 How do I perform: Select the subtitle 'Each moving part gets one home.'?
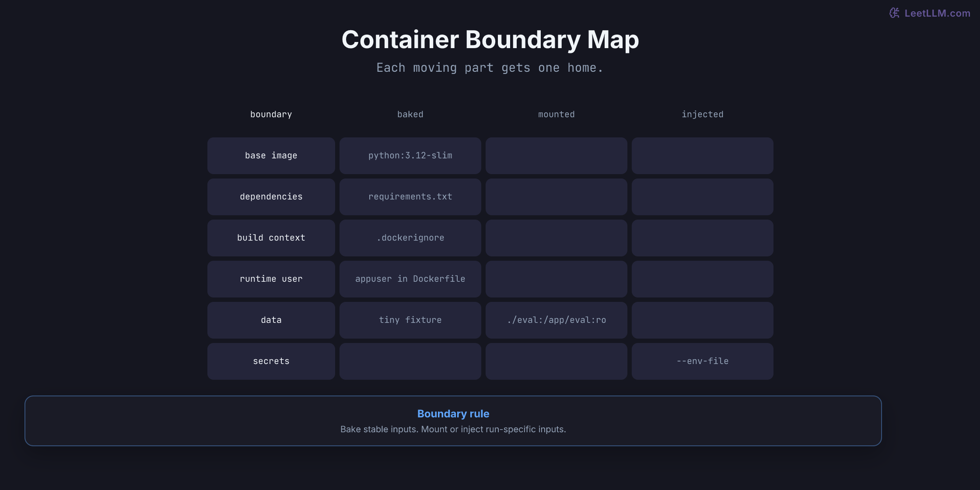[x=490, y=68]
